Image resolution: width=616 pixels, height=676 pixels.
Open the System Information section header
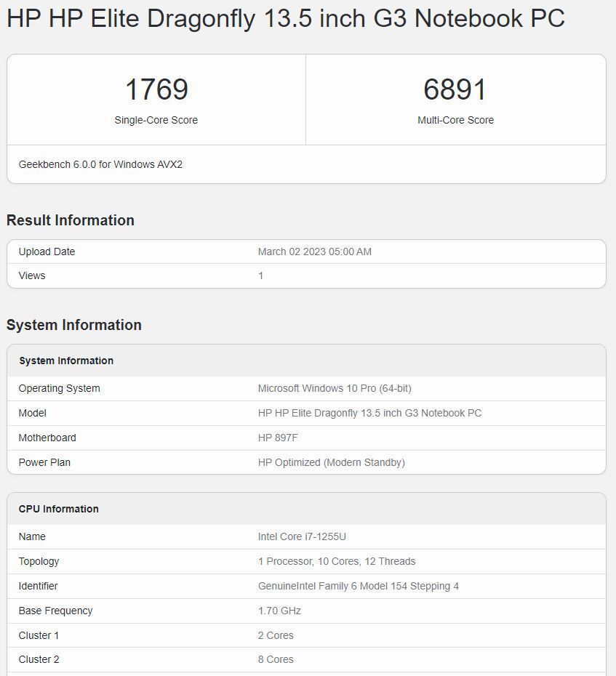[74, 325]
